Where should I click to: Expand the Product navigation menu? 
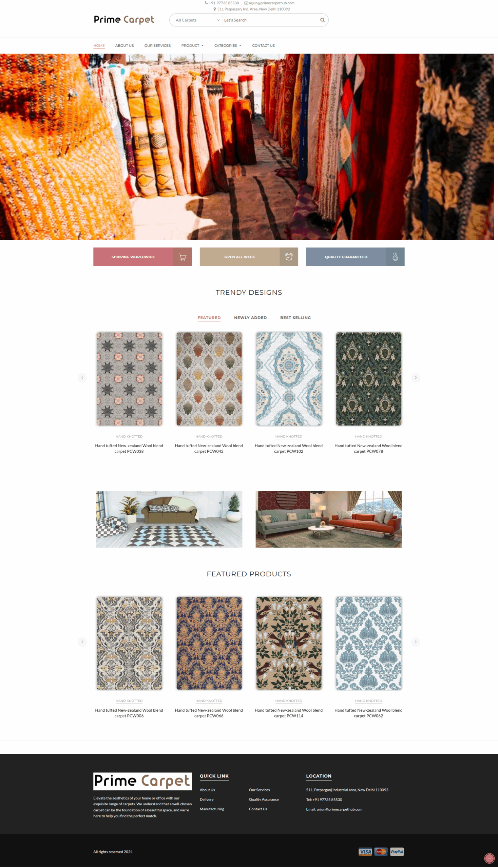(192, 45)
